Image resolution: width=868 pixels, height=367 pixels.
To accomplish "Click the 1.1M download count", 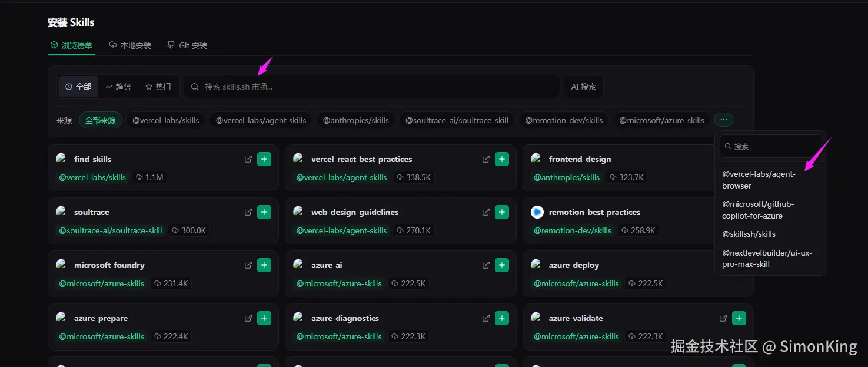I will tap(149, 177).
